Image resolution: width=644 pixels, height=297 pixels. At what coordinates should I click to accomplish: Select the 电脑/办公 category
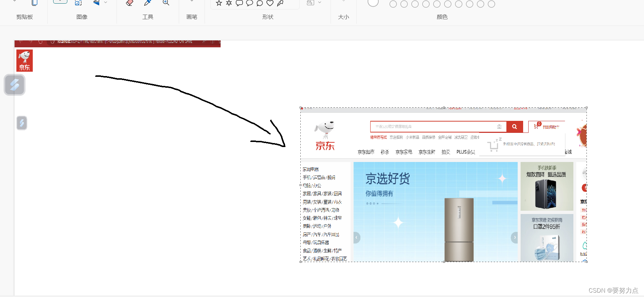(x=312, y=186)
